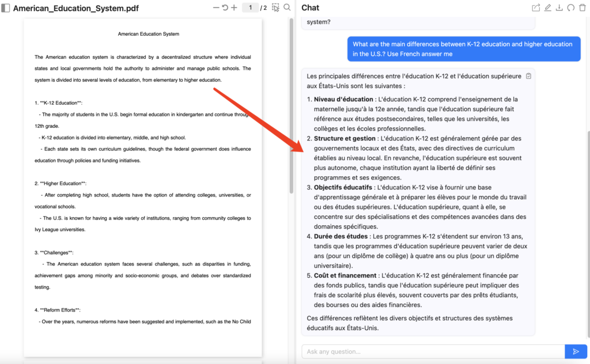This screenshot has width=590, height=364.
Task: Click the chat panel vertical scrollbar
Action: tap(588, 234)
